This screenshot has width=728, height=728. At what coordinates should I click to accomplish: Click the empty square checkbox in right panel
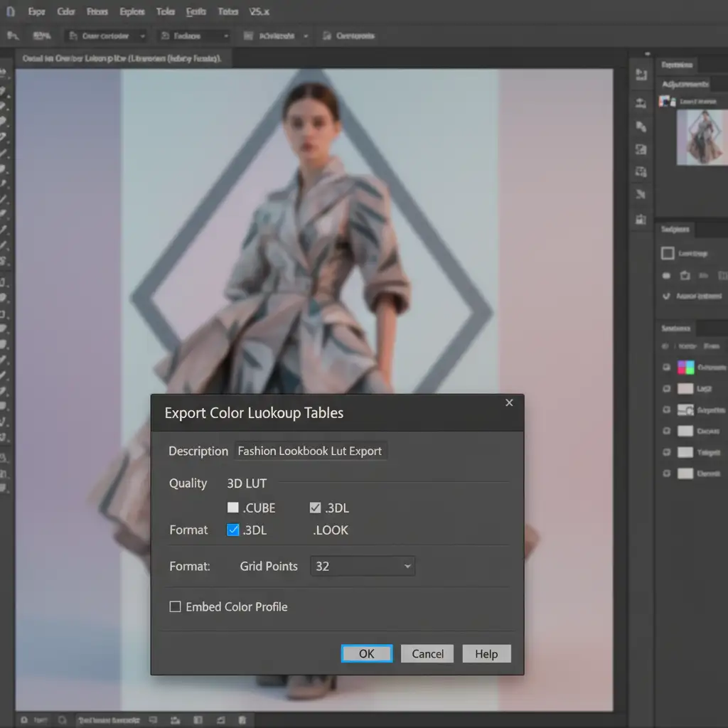pyautogui.click(x=668, y=253)
